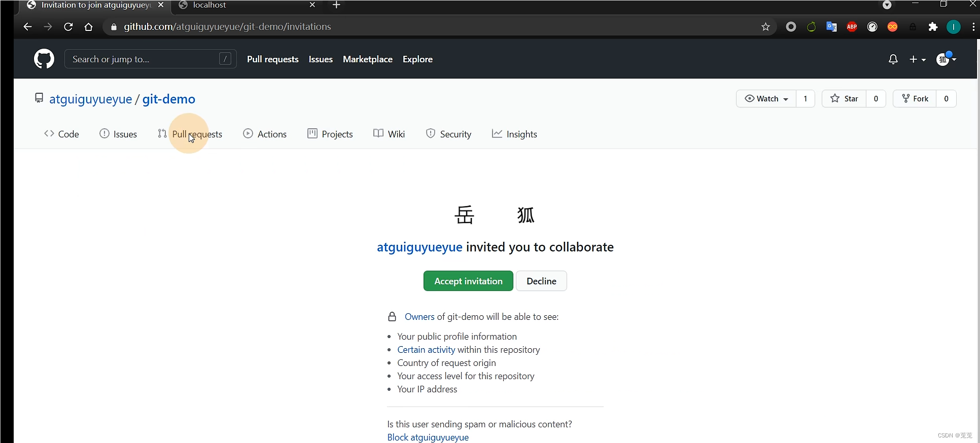Open the Google Translate extension icon
This screenshot has height=443, width=980.
(831, 27)
